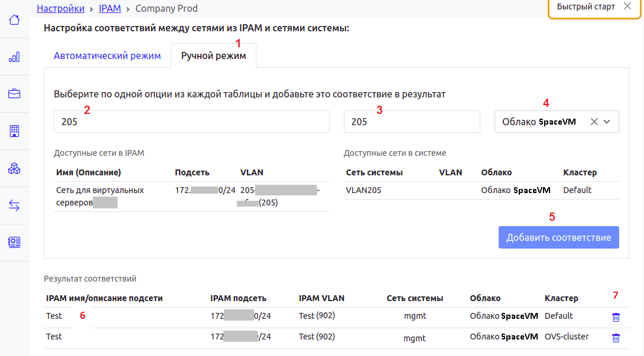Open the IPAM breadcrumb link
Viewport: 644px width, 356px height.
[x=110, y=9]
